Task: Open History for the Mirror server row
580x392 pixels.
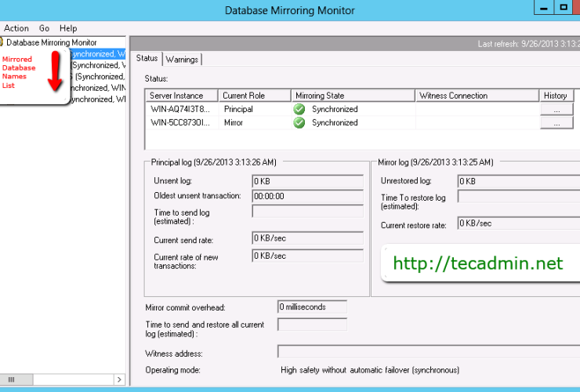Action: point(556,123)
